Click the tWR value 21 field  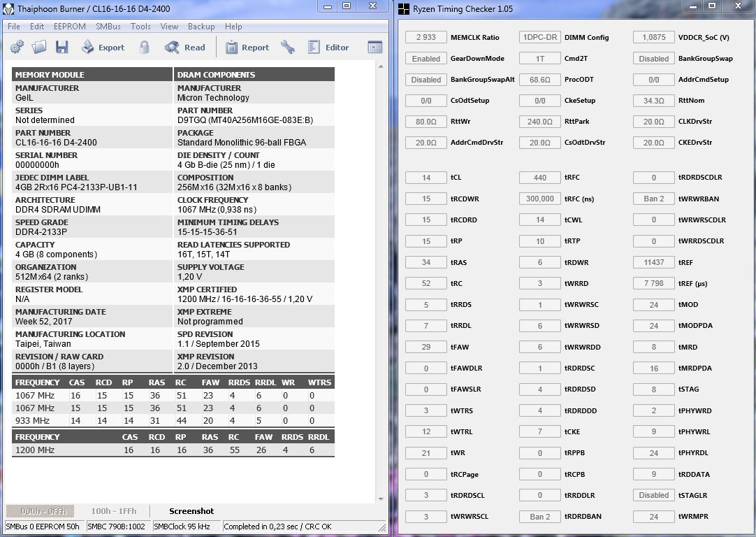426,453
